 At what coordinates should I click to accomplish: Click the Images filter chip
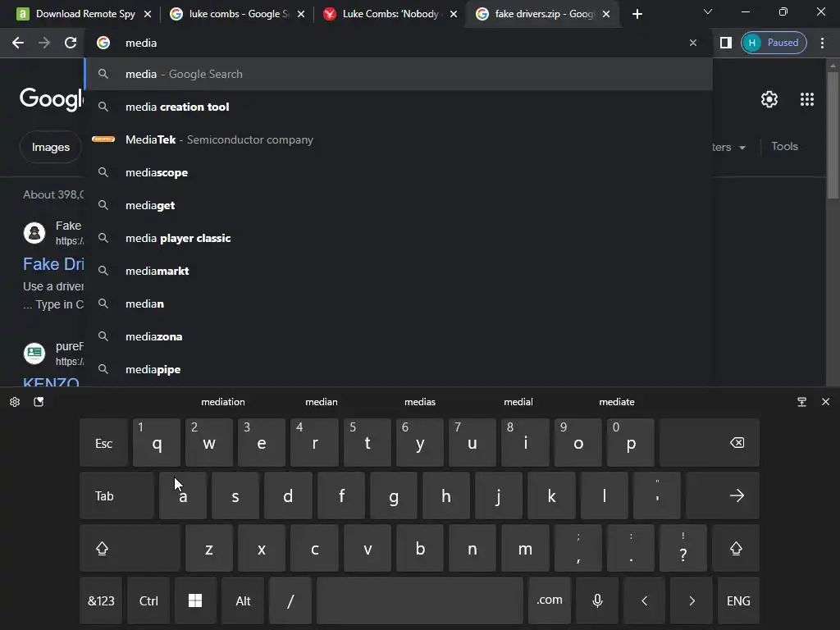(50, 147)
